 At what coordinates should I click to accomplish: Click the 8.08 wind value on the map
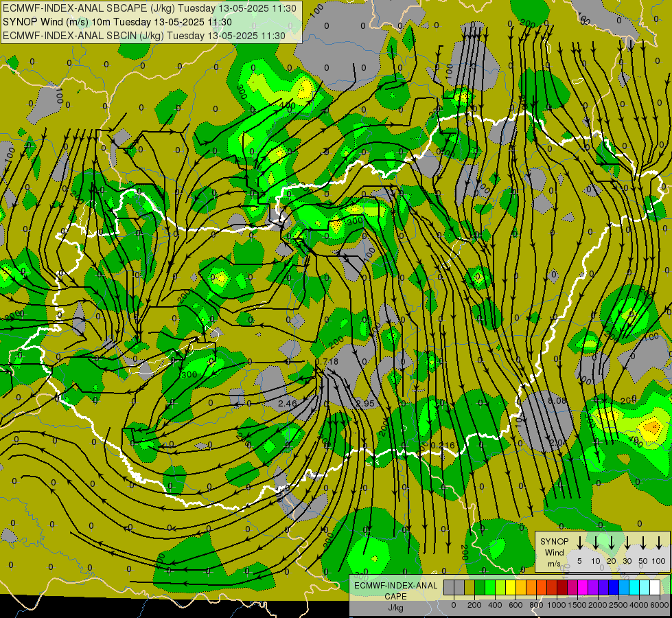[x=557, y=400]
